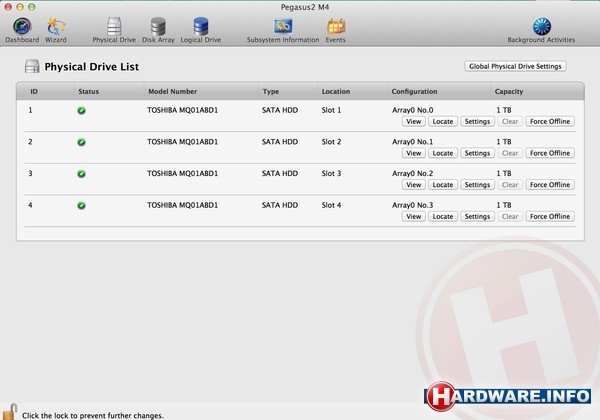This screenshot has height=420, width=600.
Task: Click the 'Array0 No.2' configuration text
Action: point(412,174)
